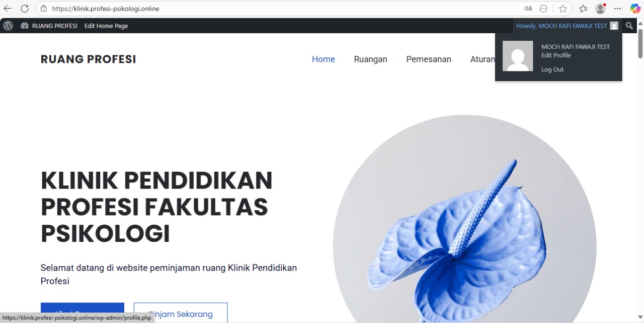Click the Pinjam Sekarang button
The image size is (644, 323).
(181, 312)
